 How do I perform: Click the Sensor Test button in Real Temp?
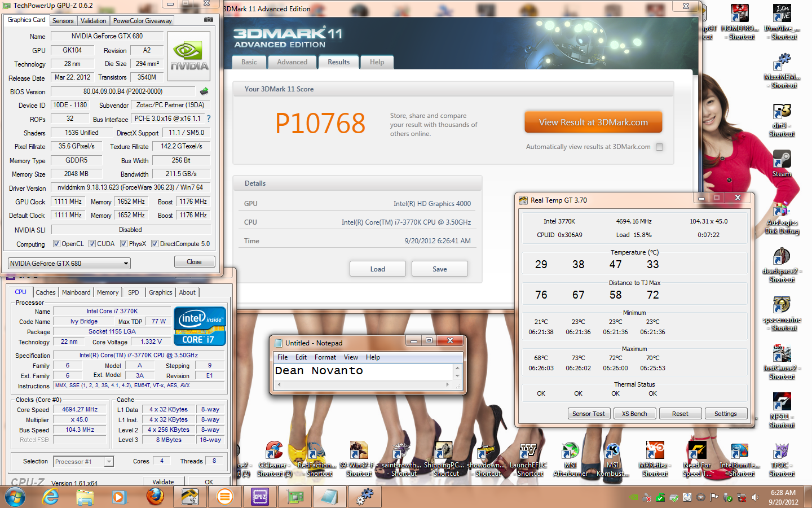click(589, 414)
